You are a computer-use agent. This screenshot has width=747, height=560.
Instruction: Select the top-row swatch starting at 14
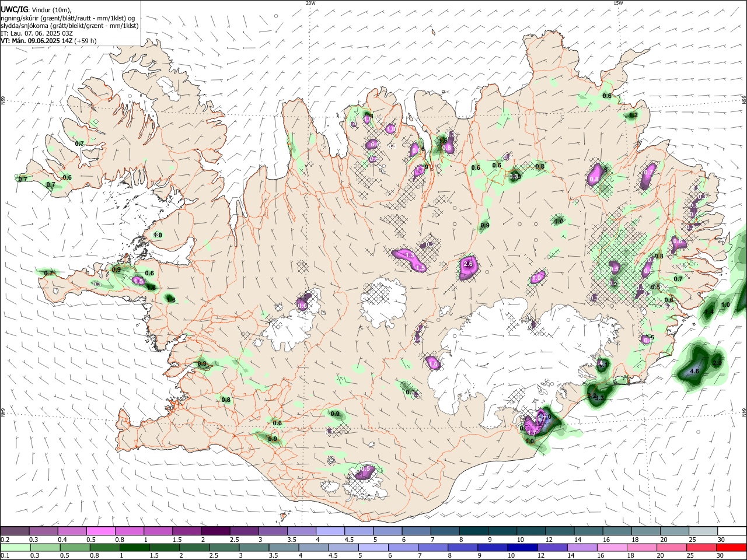point(588,531)
